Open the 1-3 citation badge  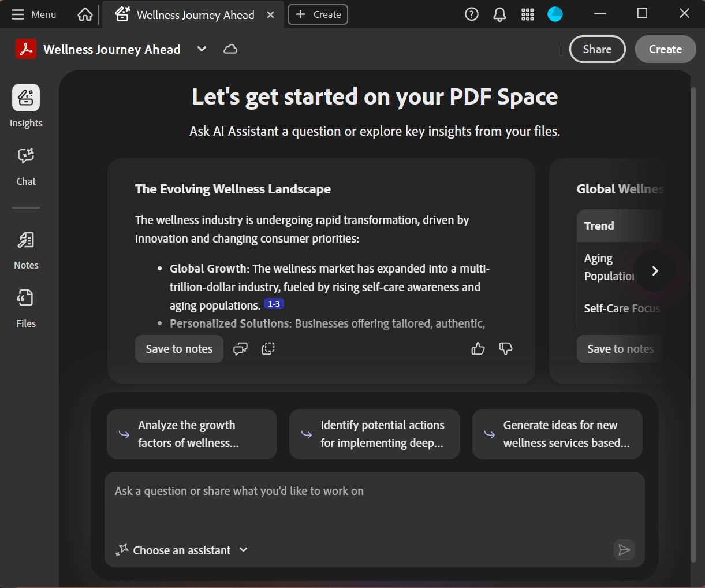(274, 304)
